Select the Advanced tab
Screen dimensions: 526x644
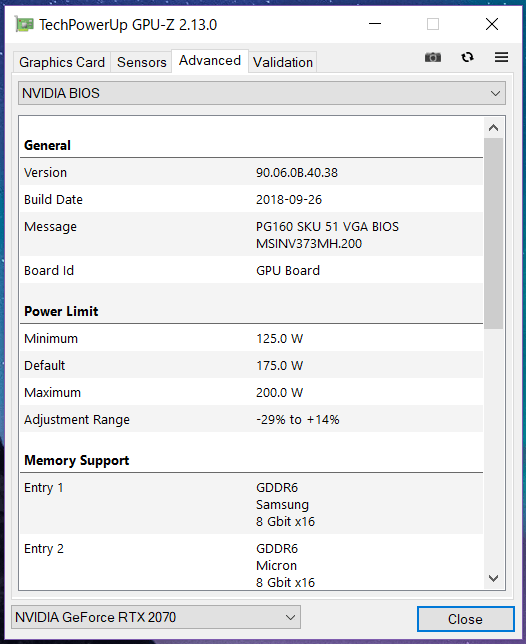(x=210, y=61)
